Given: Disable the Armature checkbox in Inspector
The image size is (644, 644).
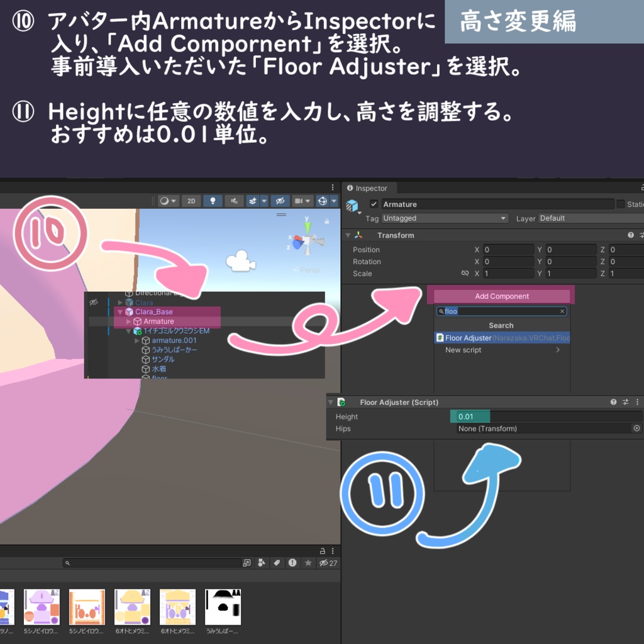Looking at the screenshot, I should (x=375, y=204).
